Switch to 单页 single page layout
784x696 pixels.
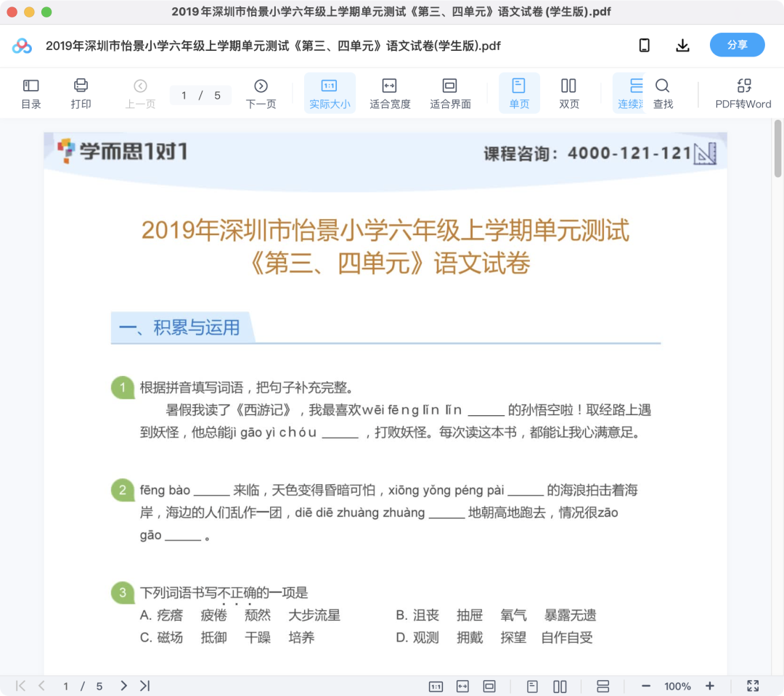coord(519,94)
